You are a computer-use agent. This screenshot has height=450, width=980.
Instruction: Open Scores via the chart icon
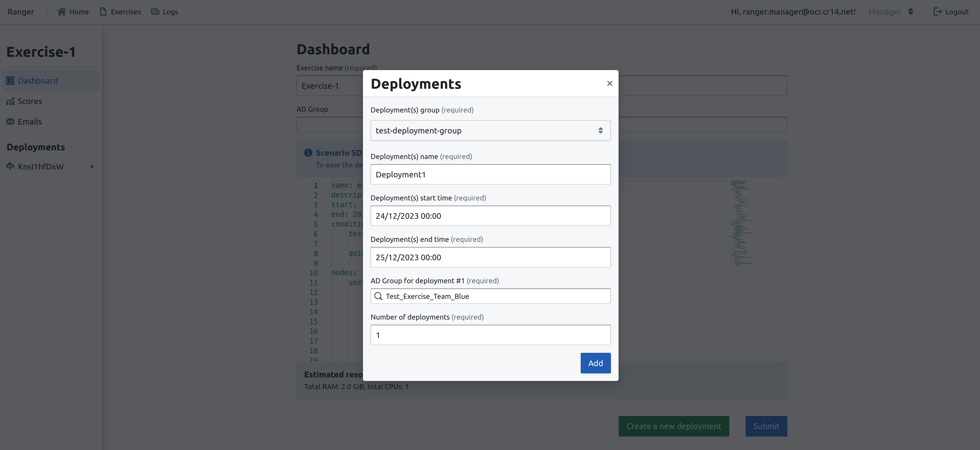click(x=11, y=101)
